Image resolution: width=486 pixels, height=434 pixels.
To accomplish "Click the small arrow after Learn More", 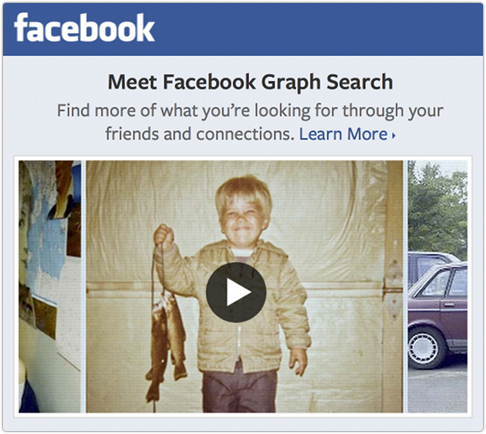I will 394,135.
